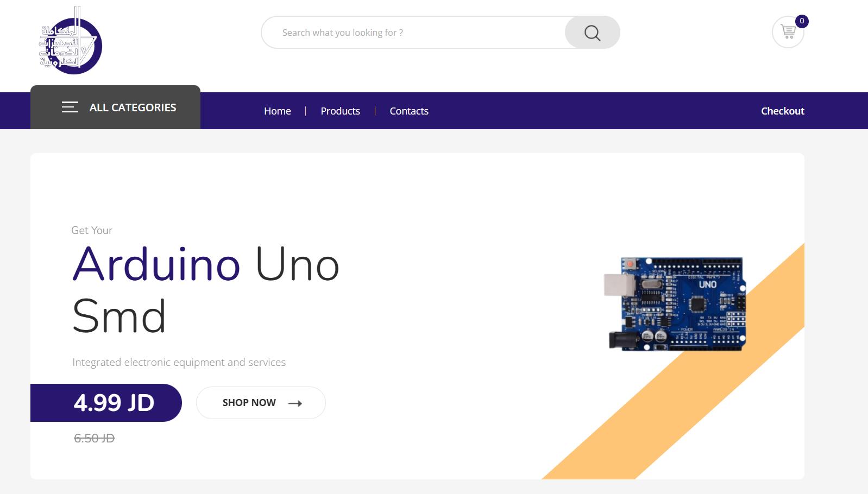The height and width of the screenshot is (494, 868).
Task: Click 'Integrated electronic equipment and services' text
Action: [x=179, y=363]
